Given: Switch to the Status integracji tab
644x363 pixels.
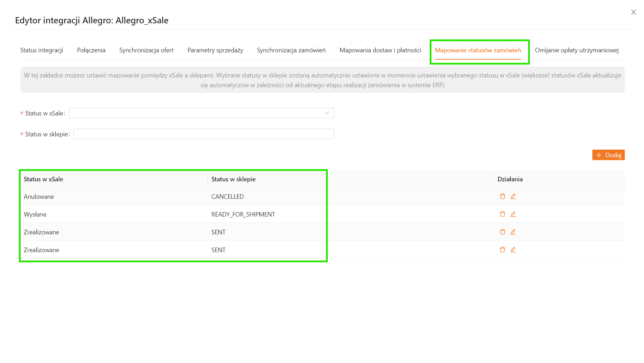Looking at the screenshot, I should pos(42,50).
